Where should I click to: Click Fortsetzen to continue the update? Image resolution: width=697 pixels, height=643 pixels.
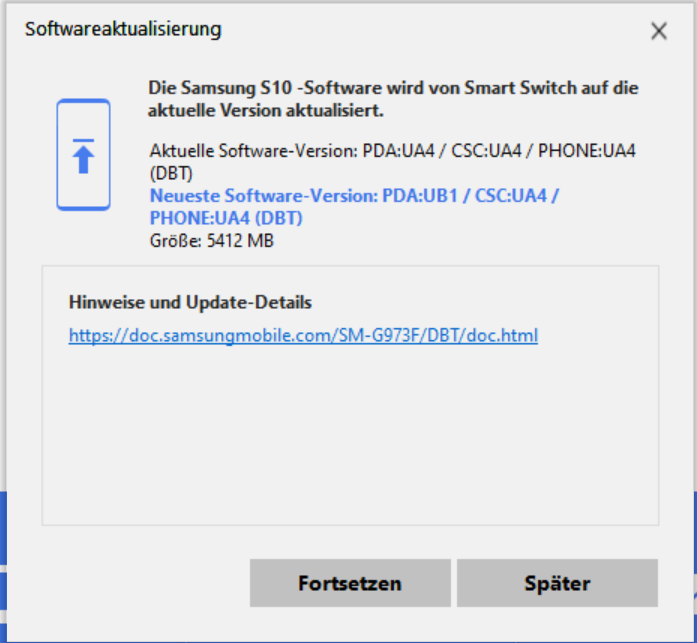[350, 583]
